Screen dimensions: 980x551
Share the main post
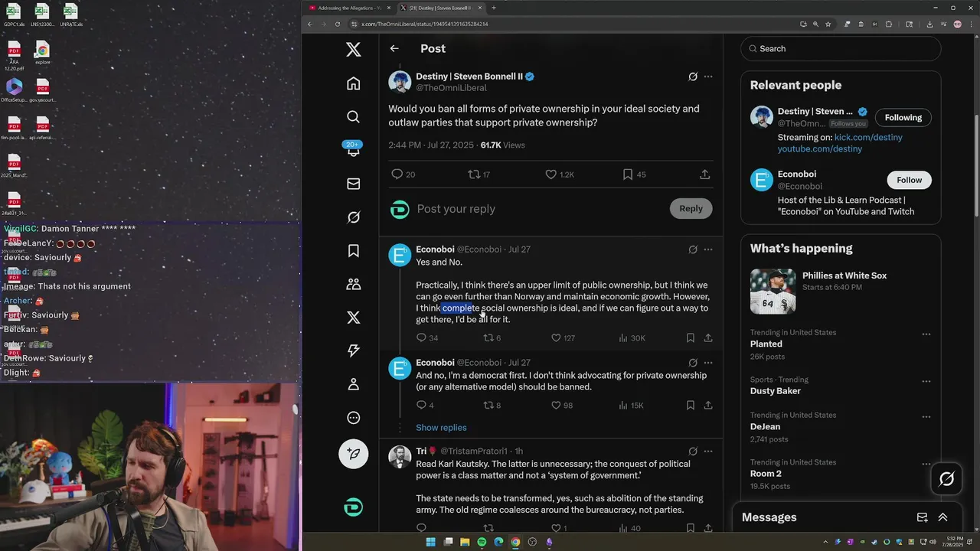tap(704, 174)
